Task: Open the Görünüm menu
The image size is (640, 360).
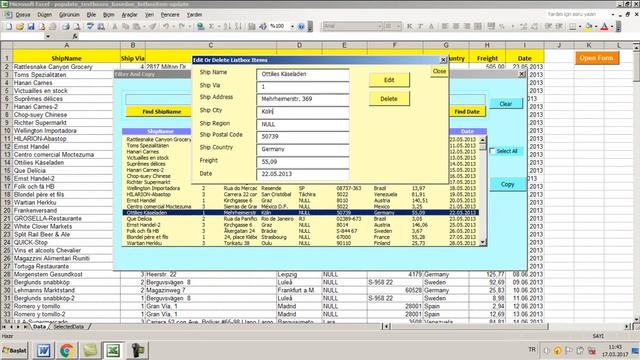Action: (69, 15)
